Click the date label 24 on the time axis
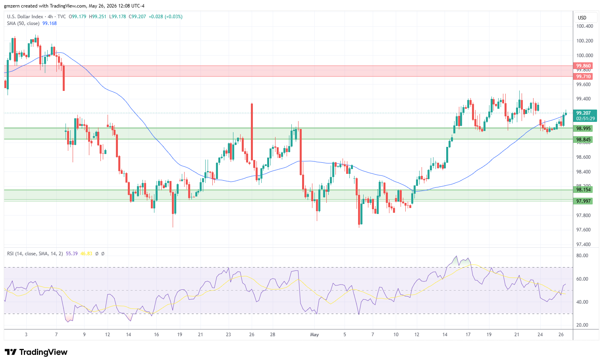603x364 pixels. pos(540,335)
